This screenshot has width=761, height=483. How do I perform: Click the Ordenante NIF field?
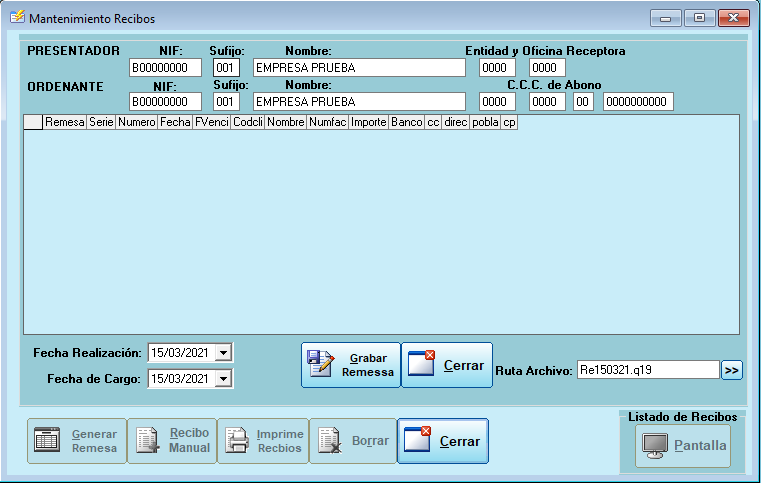pyautogui.click(x=165, y=101)
